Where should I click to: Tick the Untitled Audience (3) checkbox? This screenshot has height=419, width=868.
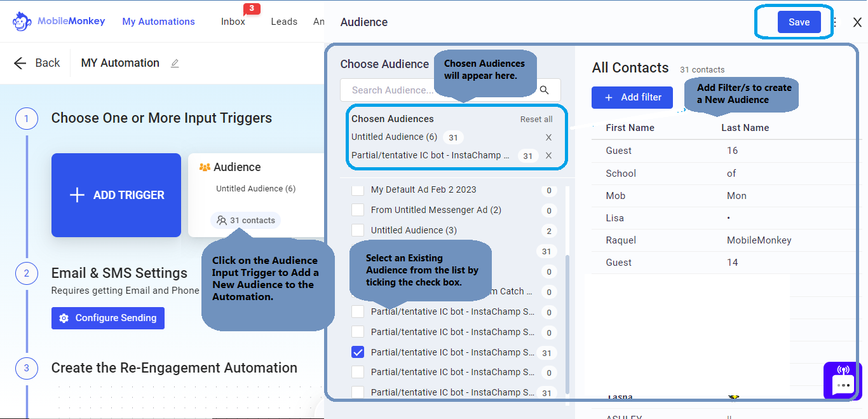(358, 230)
